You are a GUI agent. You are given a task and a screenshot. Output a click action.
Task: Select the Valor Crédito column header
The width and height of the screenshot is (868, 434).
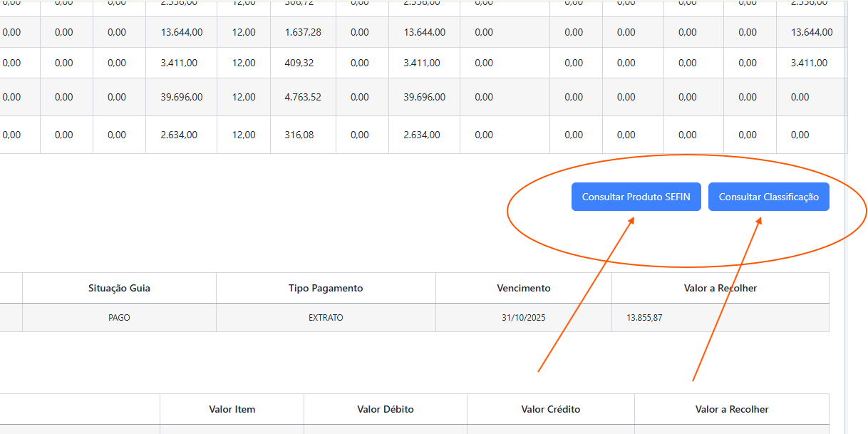click(550, 409)
